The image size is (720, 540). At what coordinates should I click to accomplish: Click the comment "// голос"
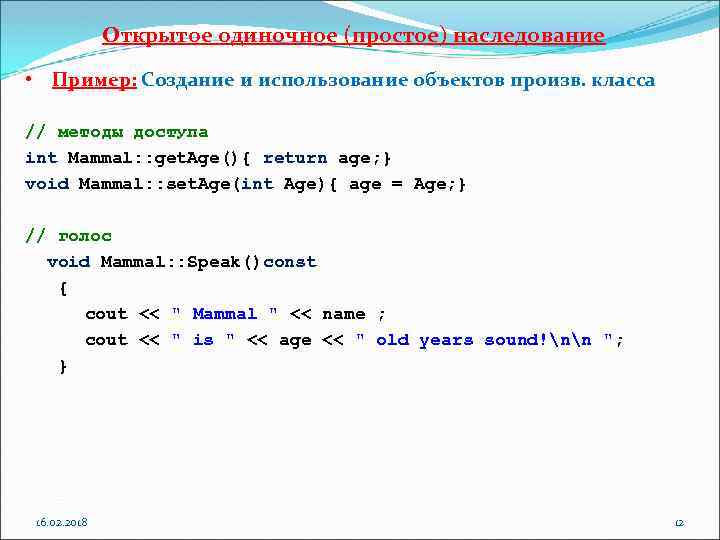click(68, 236)
